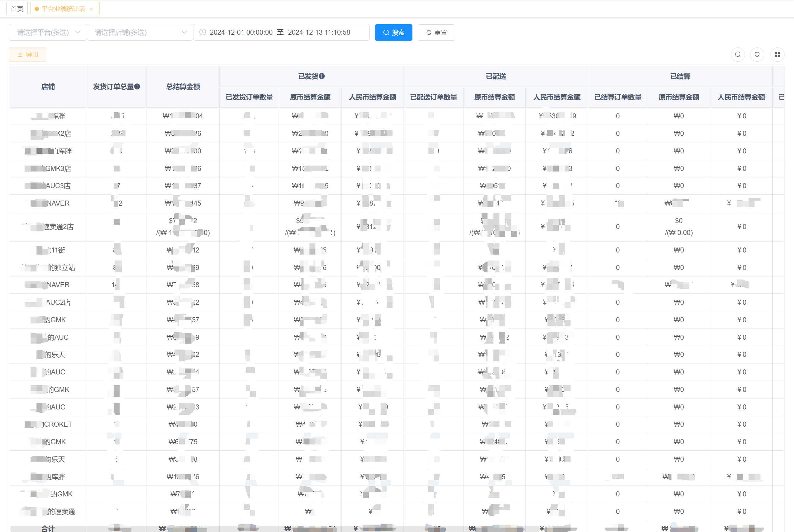Viewport: 794px width, 532px height.
Task: Click the start date 2024-12-01 field
Action: click(x=241, y=32)
